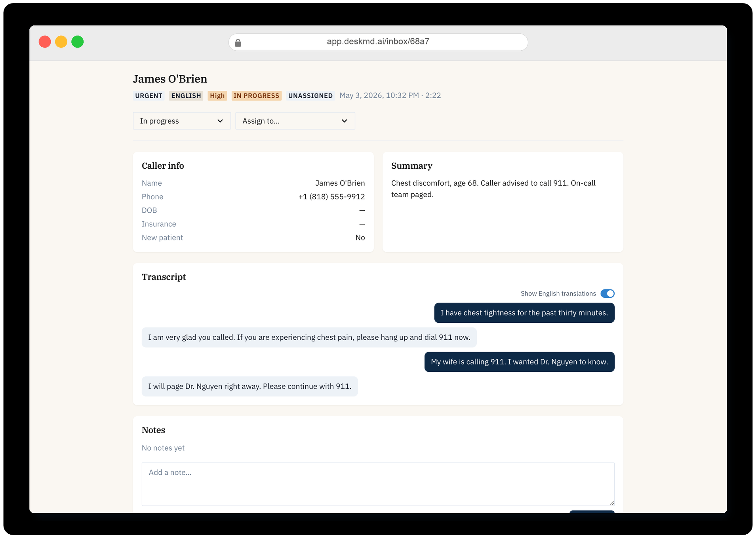The image size is (756, 537).
Task: Click the Insurance label
Action: coord(159,224)
